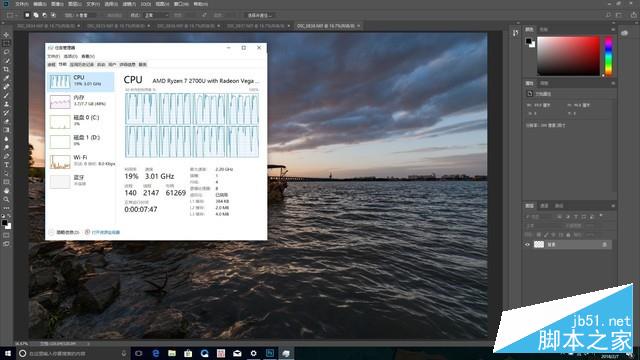Select the Crop tool

point(6,69)
